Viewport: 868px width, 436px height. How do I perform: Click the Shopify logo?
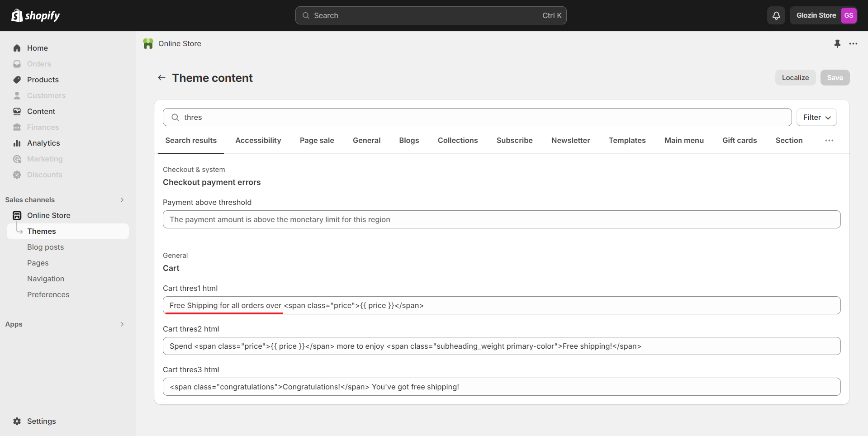tap(36, 16)
